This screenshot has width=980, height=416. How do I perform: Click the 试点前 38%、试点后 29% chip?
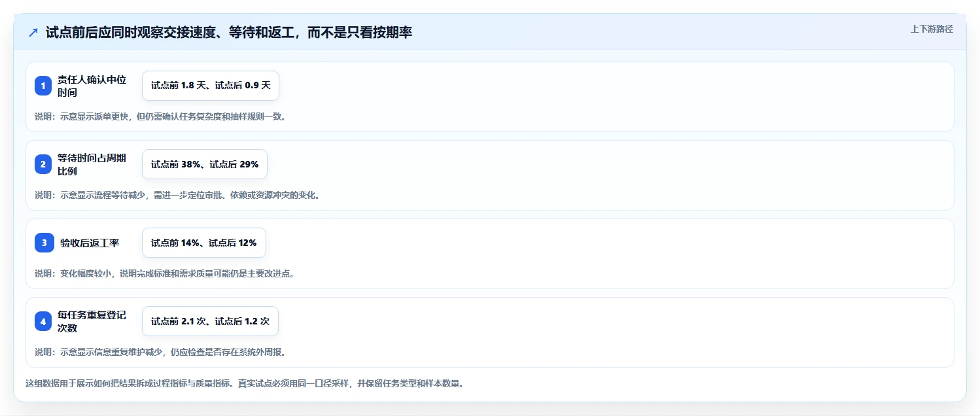(x=205, y=164)
